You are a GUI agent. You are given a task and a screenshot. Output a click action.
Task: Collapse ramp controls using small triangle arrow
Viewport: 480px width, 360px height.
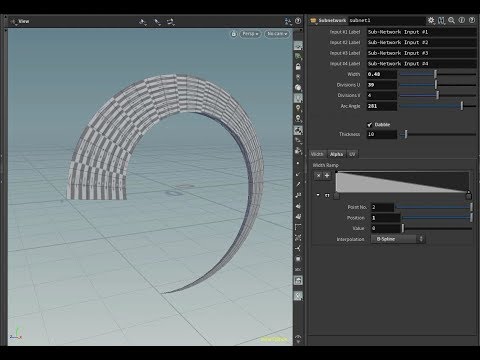(318, 195)
